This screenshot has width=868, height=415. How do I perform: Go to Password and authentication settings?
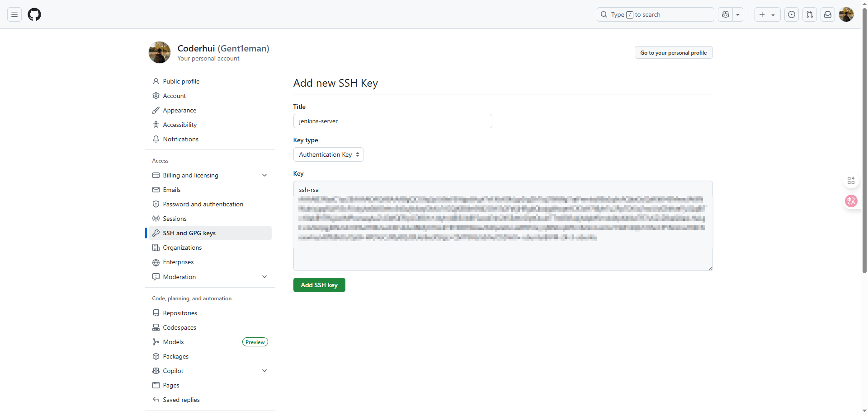pos(203,204)
